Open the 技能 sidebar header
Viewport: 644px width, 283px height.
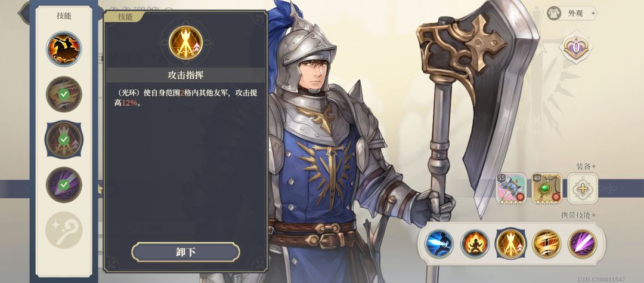pyautogui.click(x=64, y=16)
